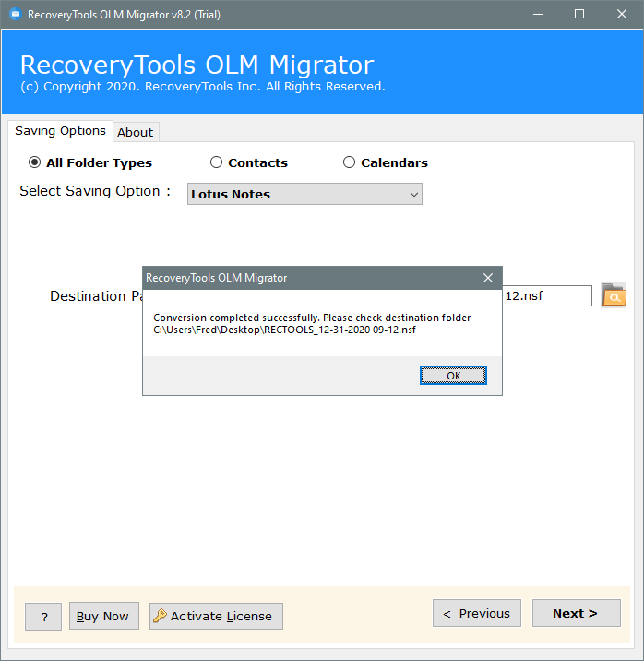Screen dimensions: 644x661
Task: Open help with the question mark button
Action: click(x=43, y=617)
